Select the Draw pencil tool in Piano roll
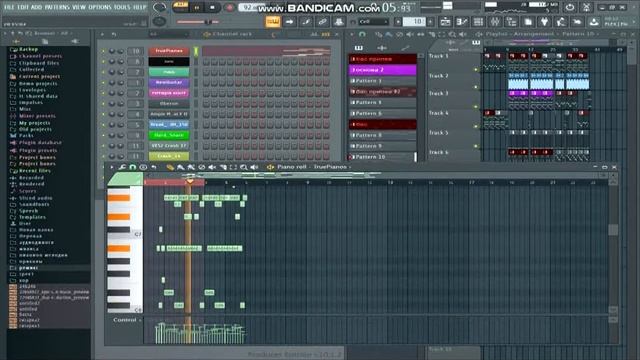 [170, 167]
